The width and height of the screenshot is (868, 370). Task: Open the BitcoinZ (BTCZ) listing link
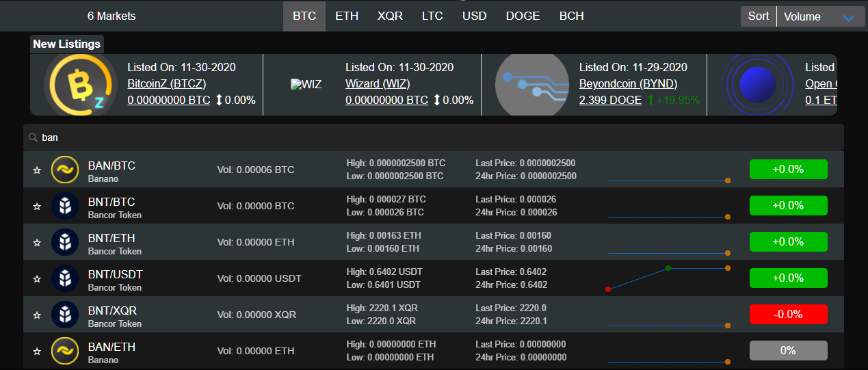pyautogui.click(x=167, y=83)
